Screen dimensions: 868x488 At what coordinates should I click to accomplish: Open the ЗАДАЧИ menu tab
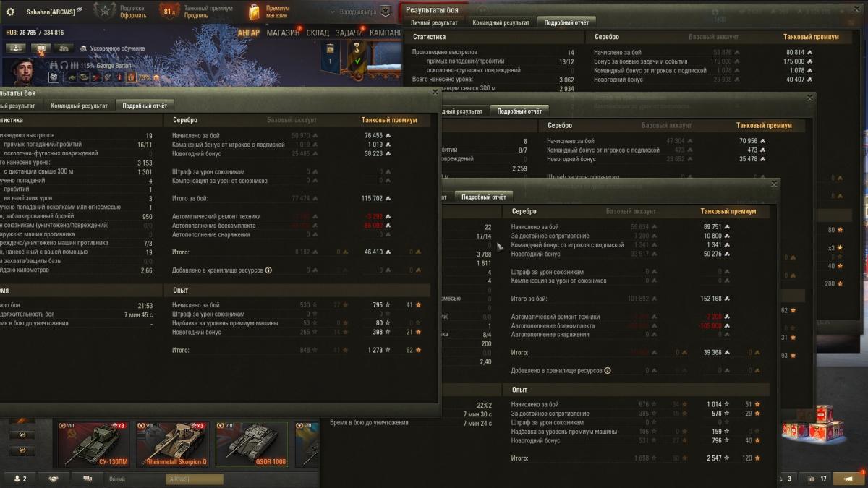pos(349,33)
